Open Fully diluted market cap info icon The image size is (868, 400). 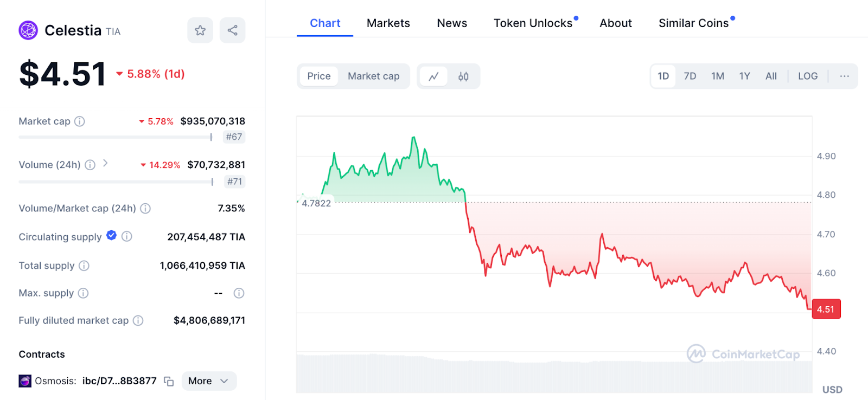(138, 321)
